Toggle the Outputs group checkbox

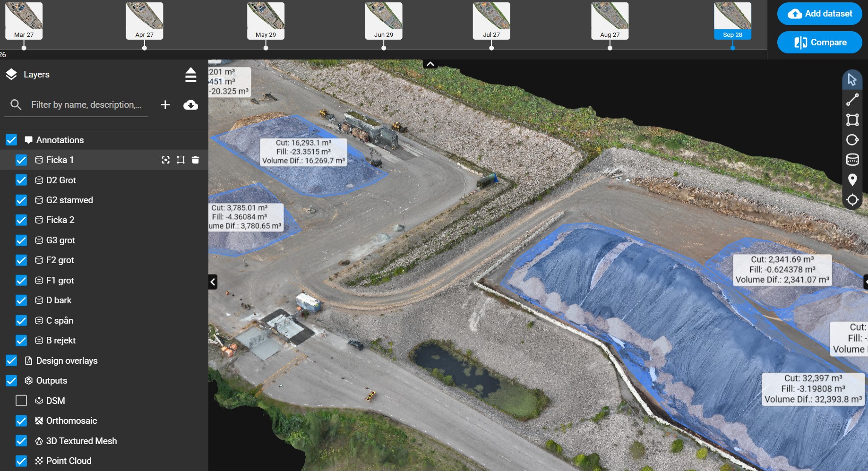[11, 380]
